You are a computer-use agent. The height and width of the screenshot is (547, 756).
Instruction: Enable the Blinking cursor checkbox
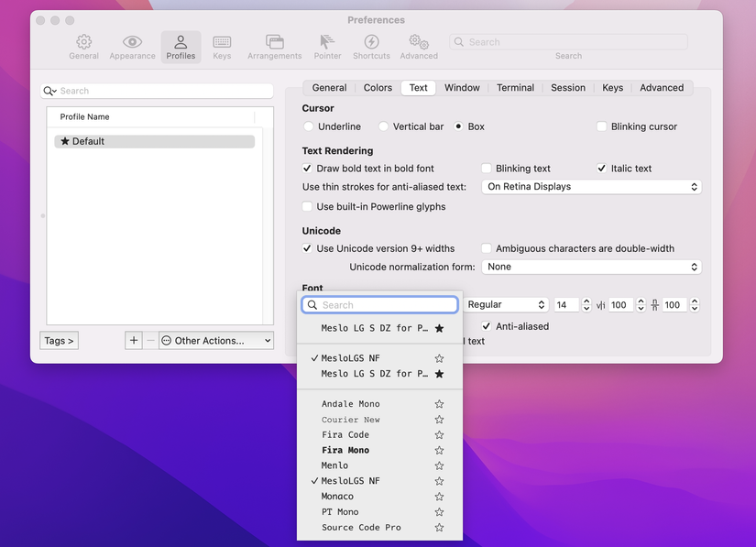pos(602,126)
